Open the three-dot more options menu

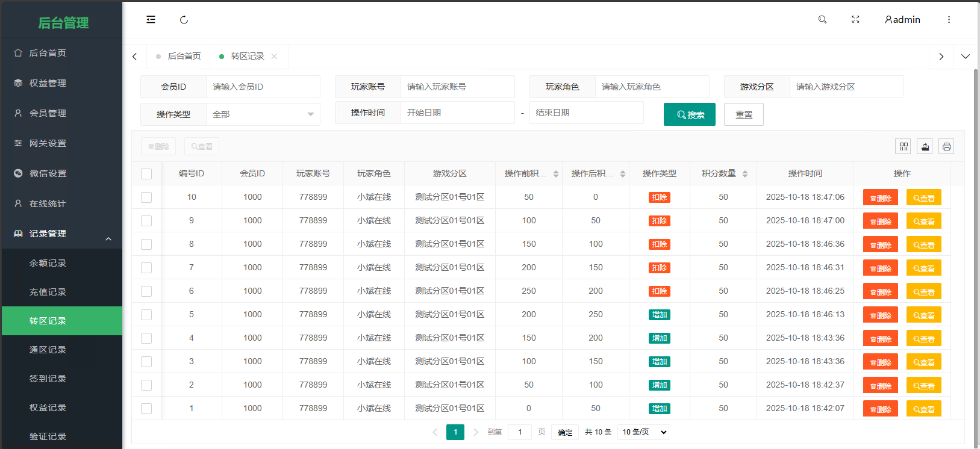point(949,19)
